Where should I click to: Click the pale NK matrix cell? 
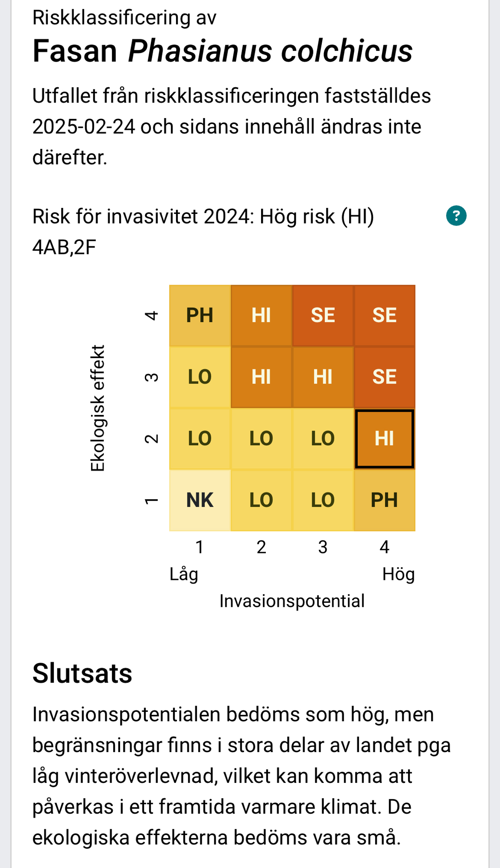pos(200,500)
